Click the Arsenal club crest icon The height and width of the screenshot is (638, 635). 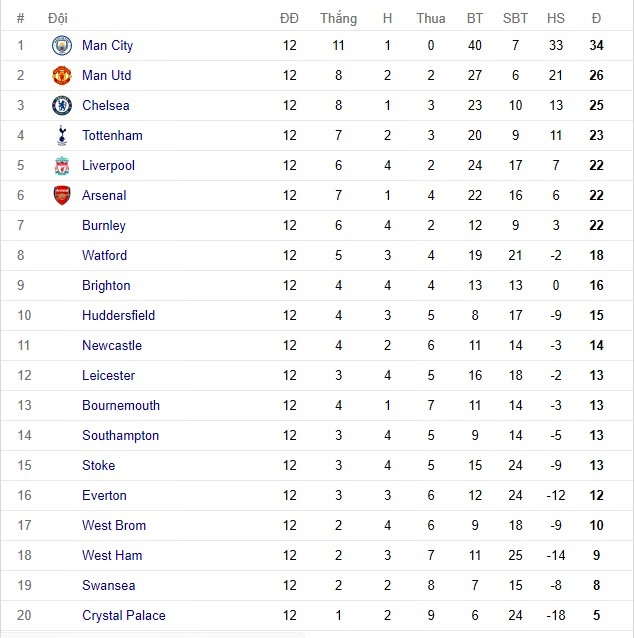click(62, 195)
